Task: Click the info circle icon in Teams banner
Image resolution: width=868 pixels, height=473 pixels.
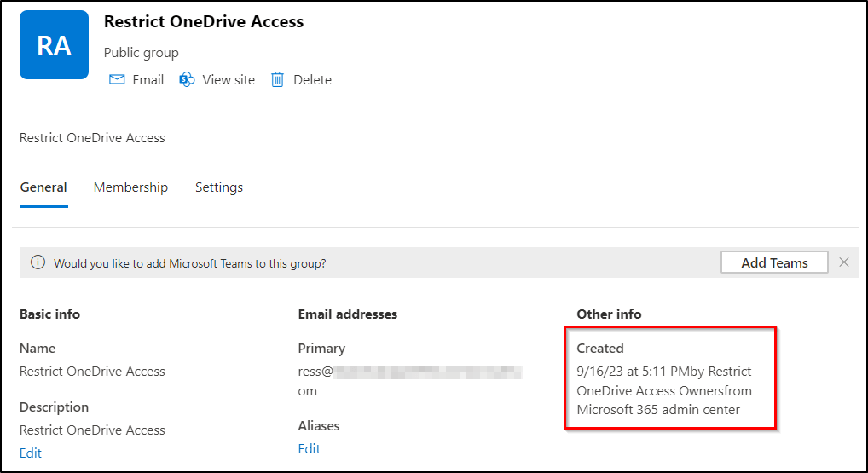Action: [38, 262]
